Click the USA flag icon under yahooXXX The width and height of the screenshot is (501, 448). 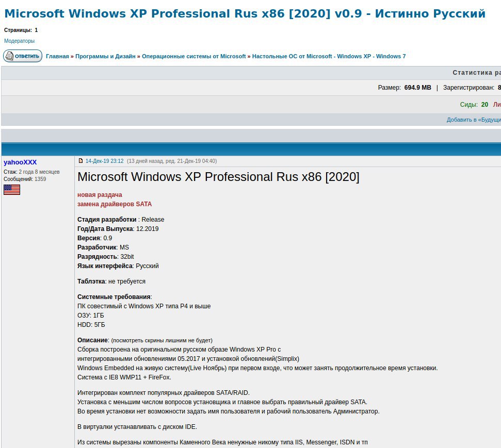pyautogui.click(x=12, y=190)
